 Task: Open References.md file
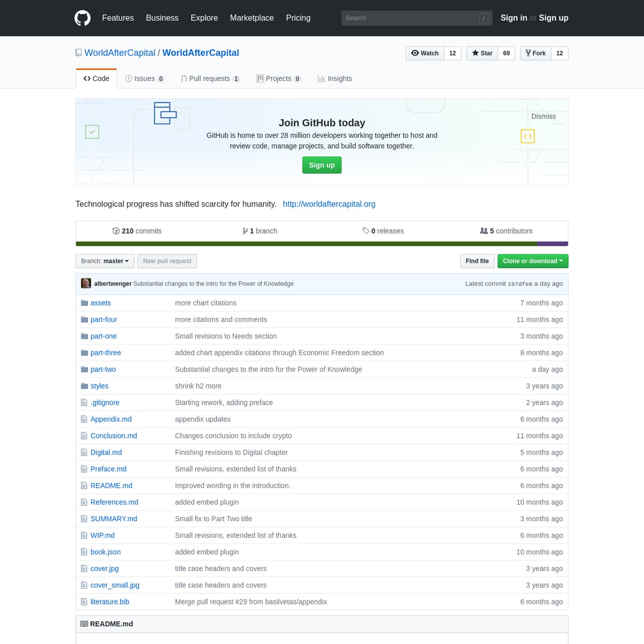coord(114,502)
